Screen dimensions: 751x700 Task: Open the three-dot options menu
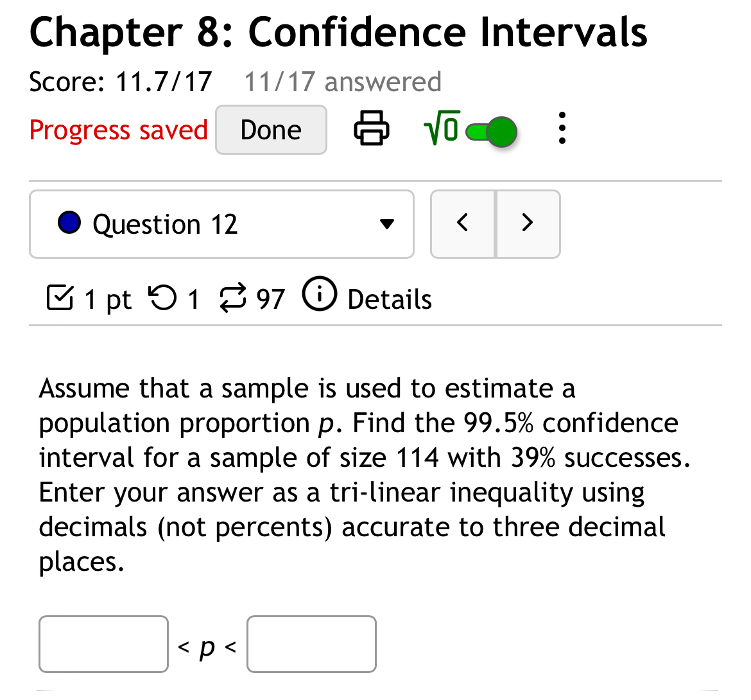pos(562,128)
